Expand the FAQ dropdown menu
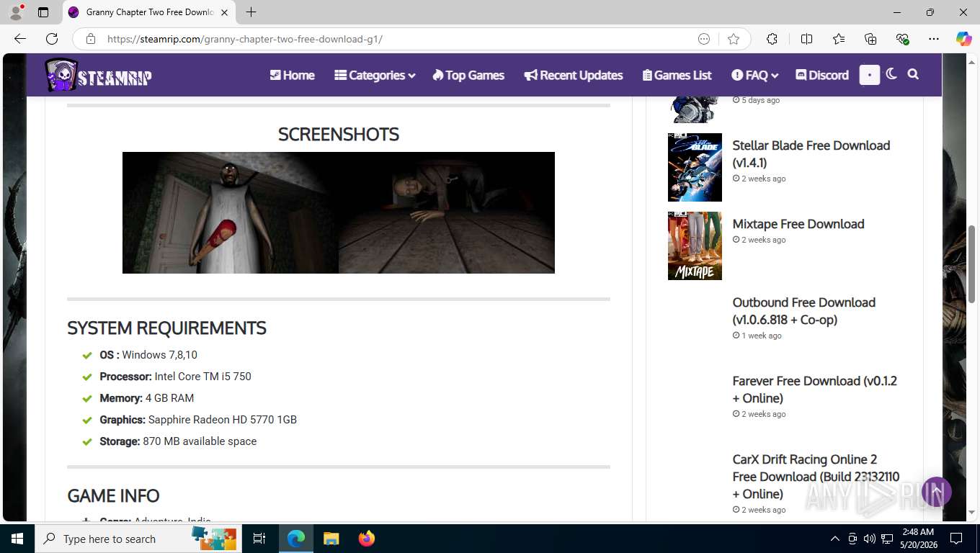The width and height of the screenshot is (980, 553). coord(754,75)
